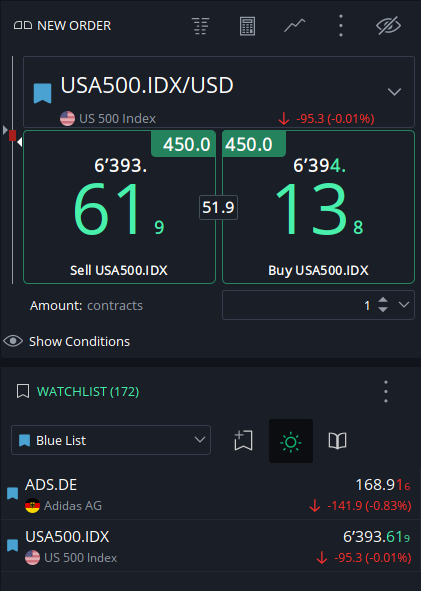
Task: Click the contracts unit label
Action: pos(115,305)
